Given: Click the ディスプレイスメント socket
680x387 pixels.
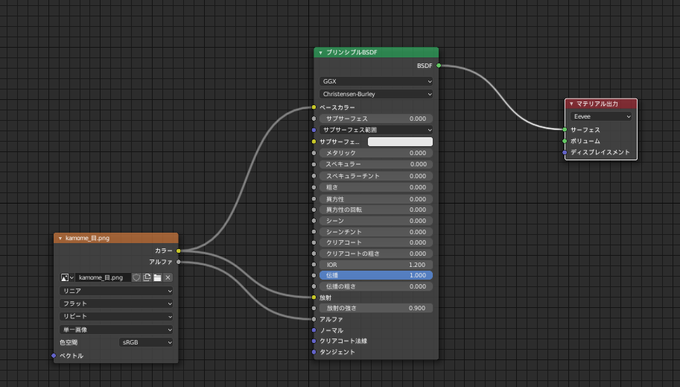Looking at the screenshot, I should (565, 152).
